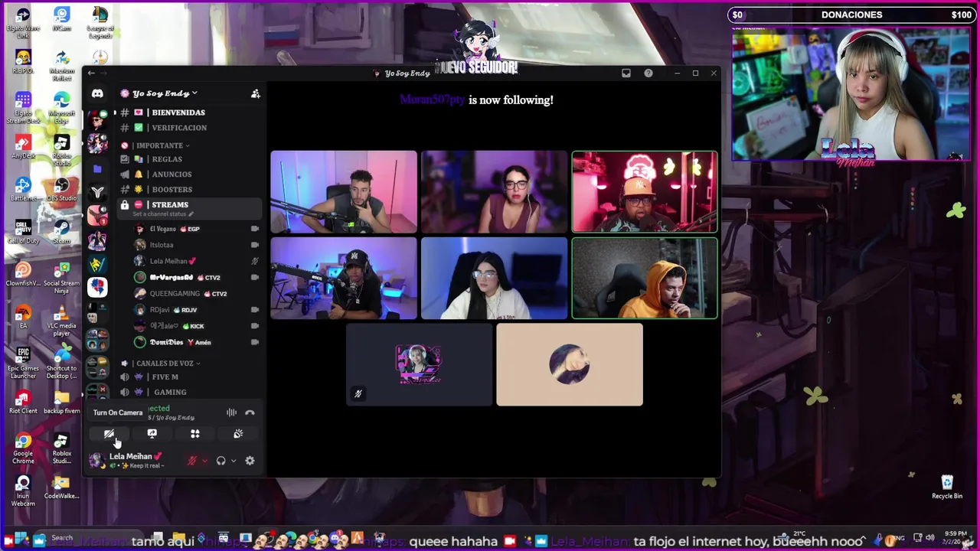
Task: Click camera icon beside RDjavi
Action: (255, 310)
